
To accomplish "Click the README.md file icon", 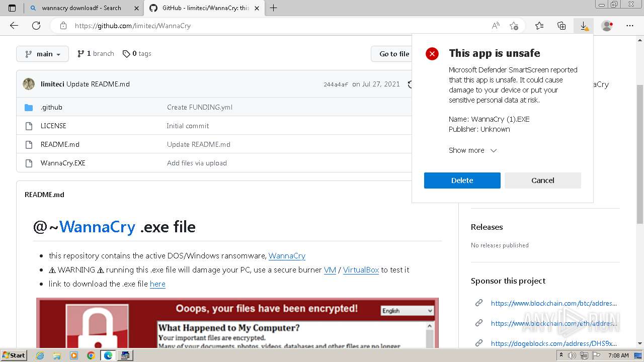I will pos(29,144).
